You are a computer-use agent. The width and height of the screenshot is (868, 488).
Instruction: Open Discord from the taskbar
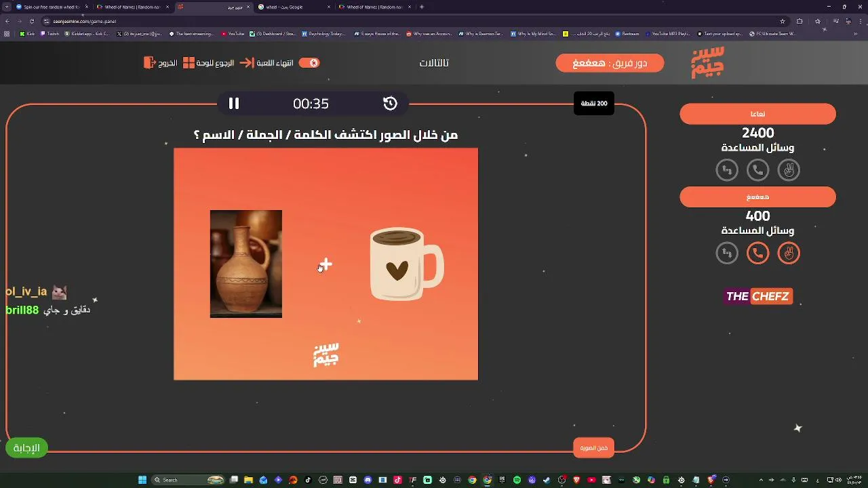click(368, 480)
